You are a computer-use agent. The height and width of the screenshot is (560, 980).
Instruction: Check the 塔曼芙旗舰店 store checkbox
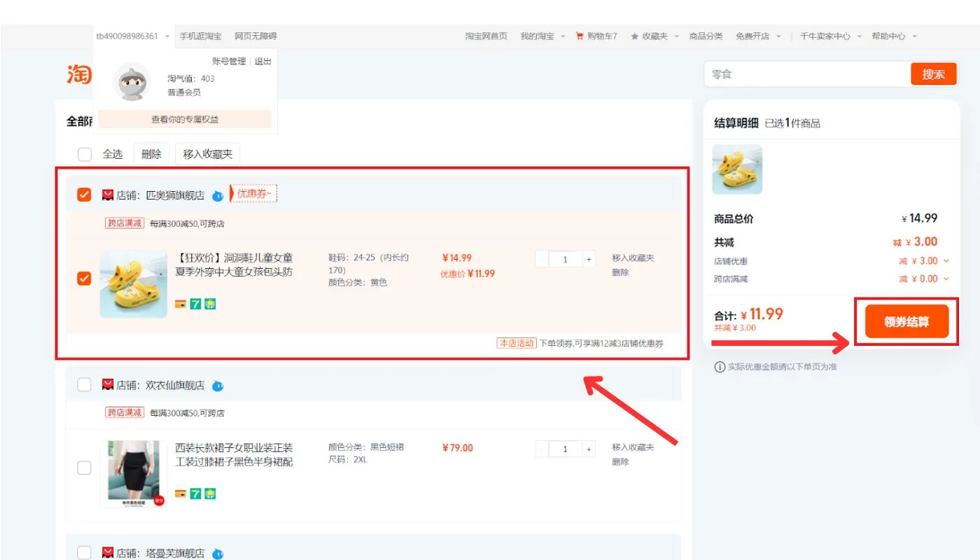[84, 553]
